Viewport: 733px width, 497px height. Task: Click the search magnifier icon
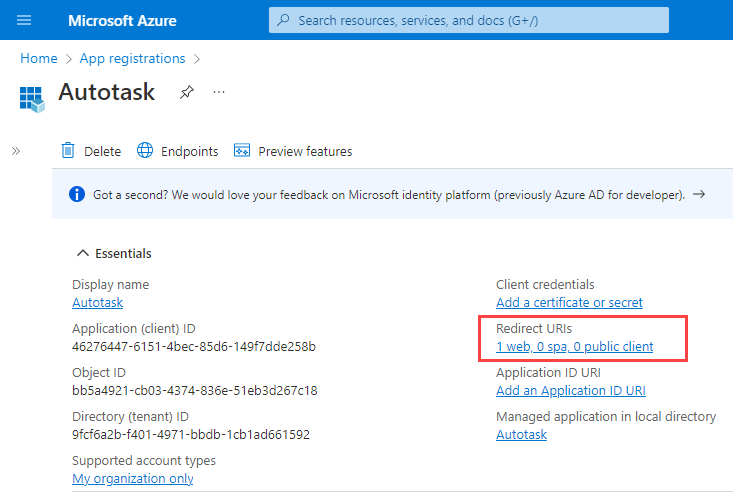[283, 20]
